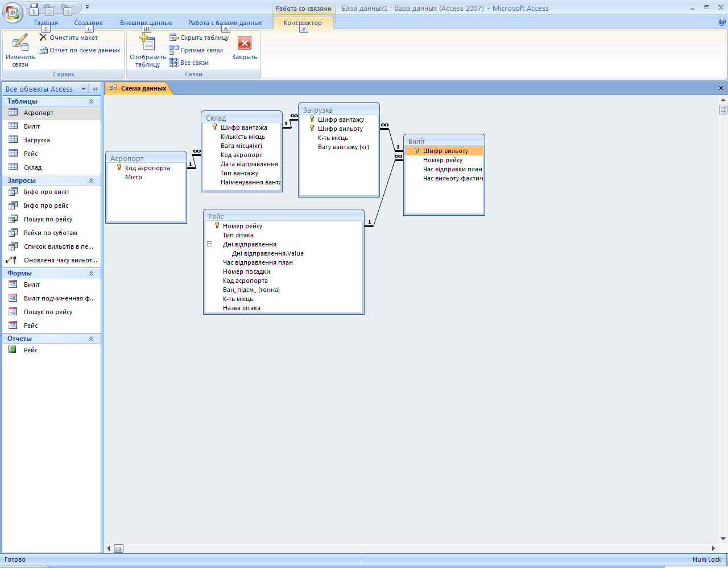Select Рейс table in navigation pane
The height and width of the screenshot is (568, 728).
[51, 154]
